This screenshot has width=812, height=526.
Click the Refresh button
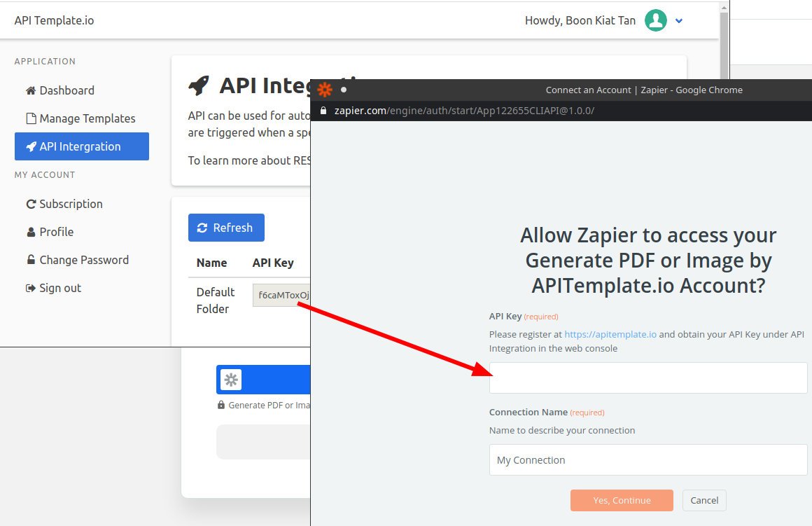pyautogui.click(x=226, y=228)
